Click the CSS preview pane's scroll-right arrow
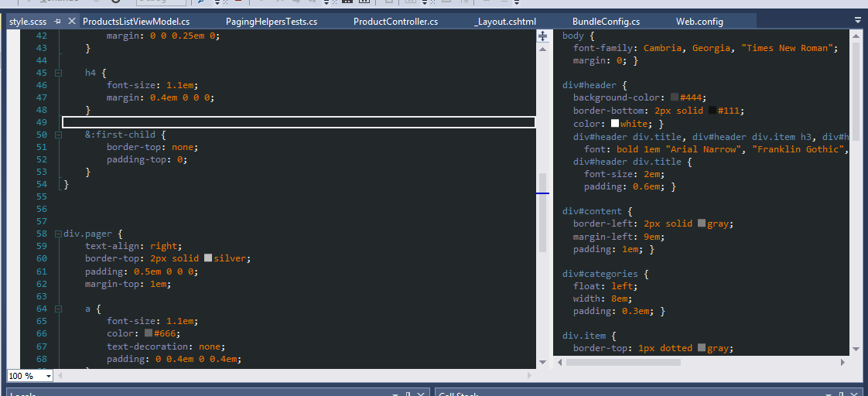This screenshot has width=868, height=396. tap(842, 362)
